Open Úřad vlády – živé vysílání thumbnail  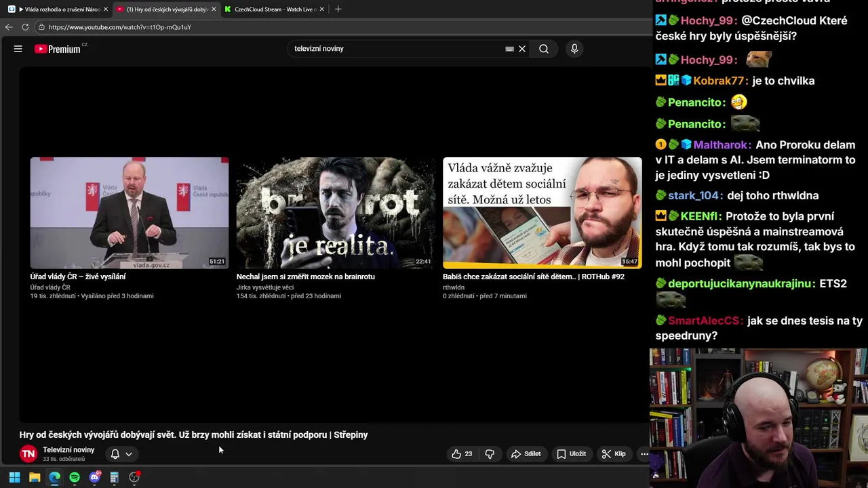(130, 213)
